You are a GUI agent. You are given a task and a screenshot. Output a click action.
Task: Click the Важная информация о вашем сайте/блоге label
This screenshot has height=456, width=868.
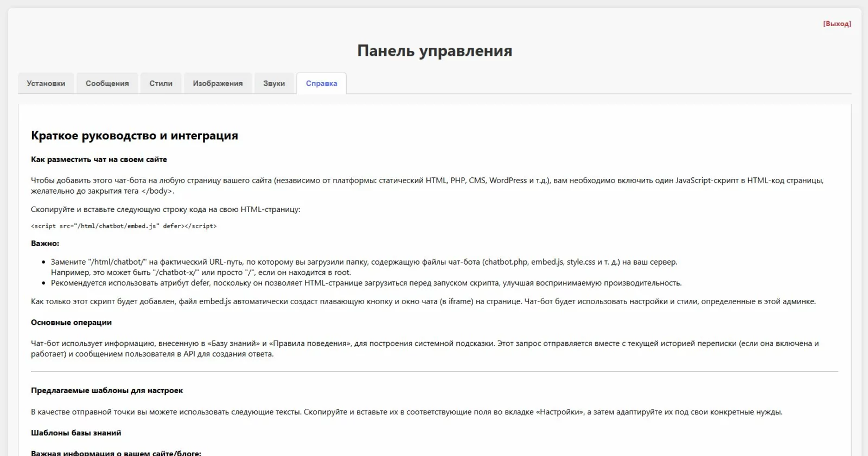pyautogui.click(x=116, y=453)
